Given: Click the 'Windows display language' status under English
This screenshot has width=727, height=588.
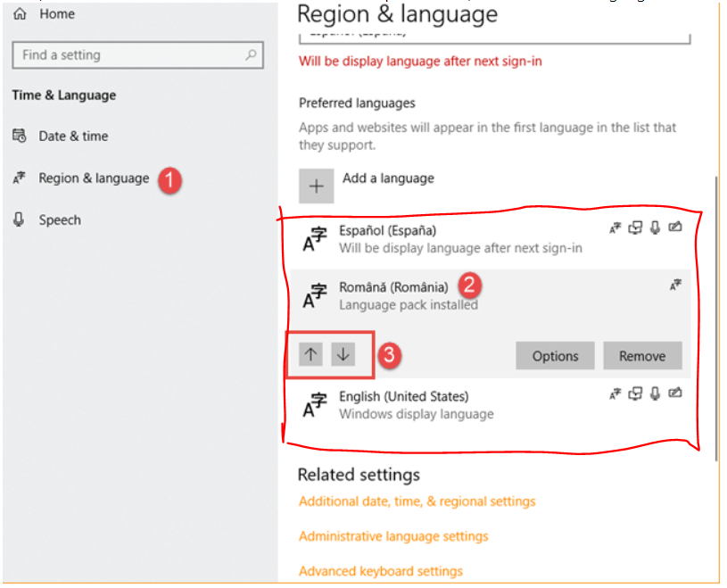Looking at the screenshot, I should pos(417,414).
